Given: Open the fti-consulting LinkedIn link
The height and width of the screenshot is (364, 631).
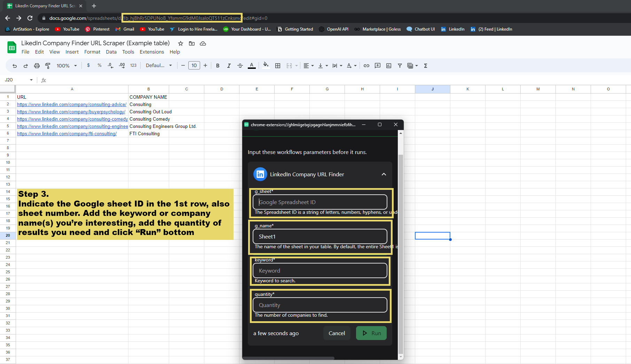Looking at the screenshot, I should click(x=67, y=134).
